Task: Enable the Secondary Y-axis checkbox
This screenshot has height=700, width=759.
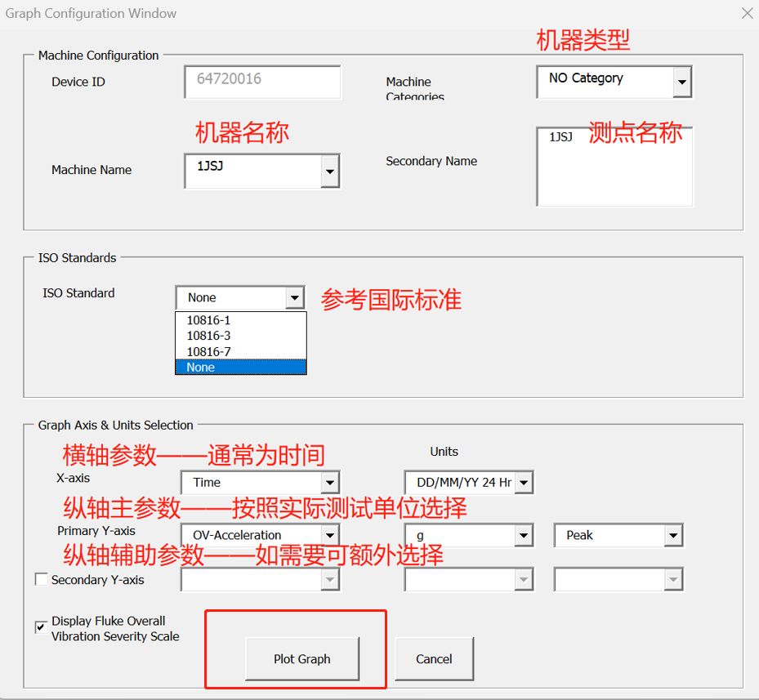Action: pos(42,578)
